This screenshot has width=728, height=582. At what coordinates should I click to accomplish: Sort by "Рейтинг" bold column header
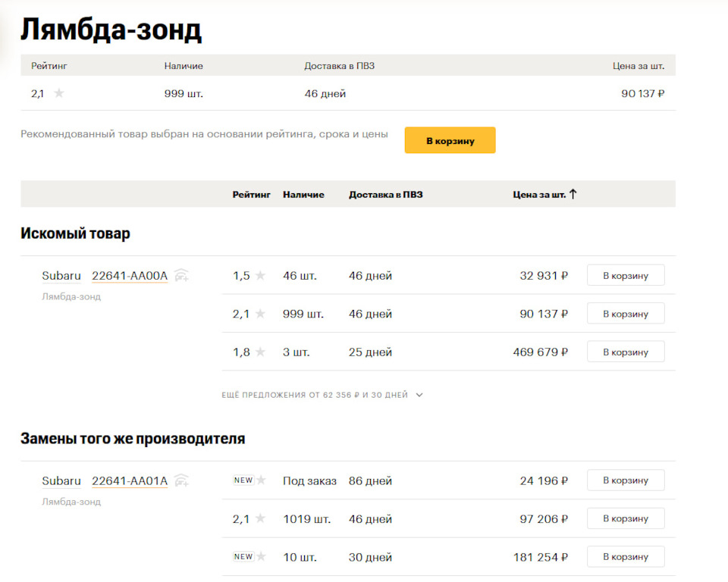tap(251, 195)
